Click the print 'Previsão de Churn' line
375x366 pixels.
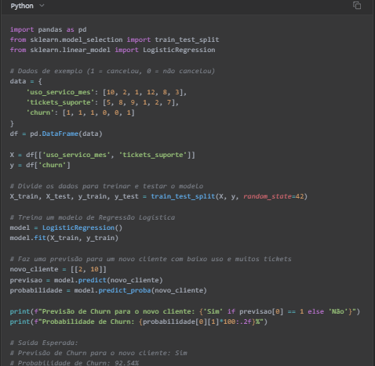pos(185,312)
